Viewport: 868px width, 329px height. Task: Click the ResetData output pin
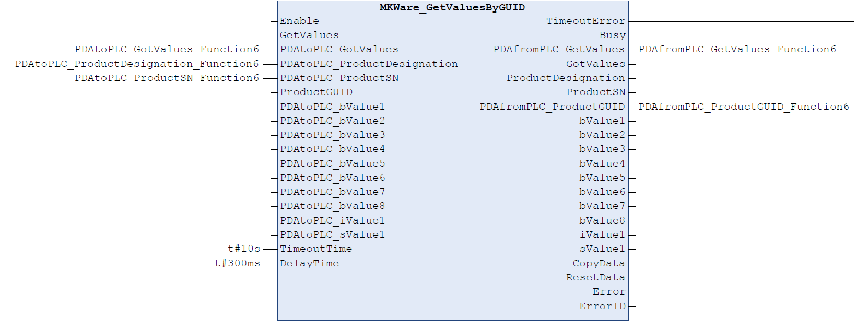[x=595, y=277]
